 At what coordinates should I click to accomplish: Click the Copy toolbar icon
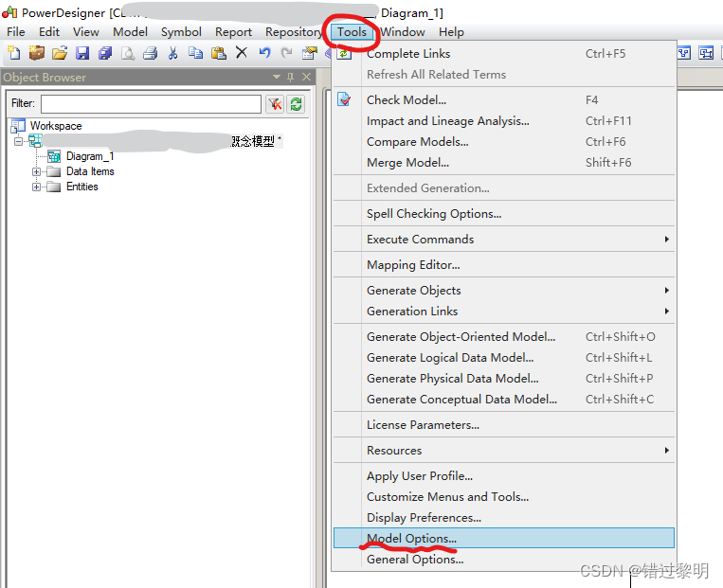coord(195,53)
